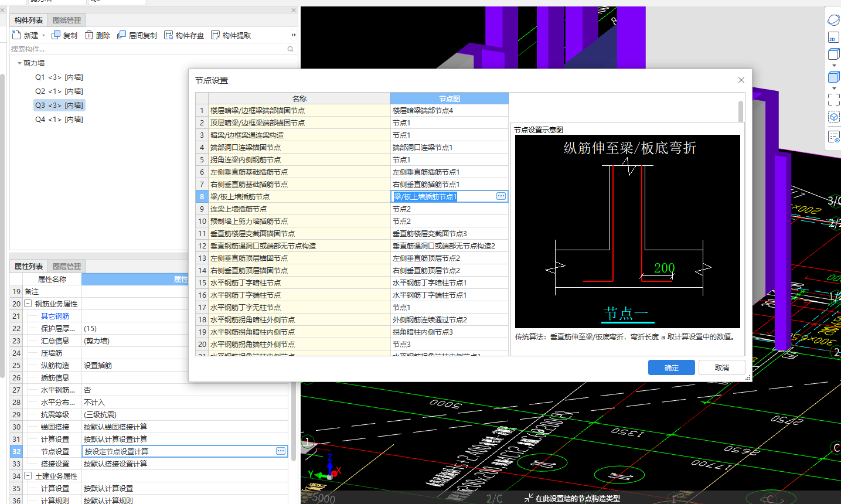The height and width of the screenshot is (504, 841).
Task: Open dropdown under wireframe cube icon
Action: click(833, 66)
